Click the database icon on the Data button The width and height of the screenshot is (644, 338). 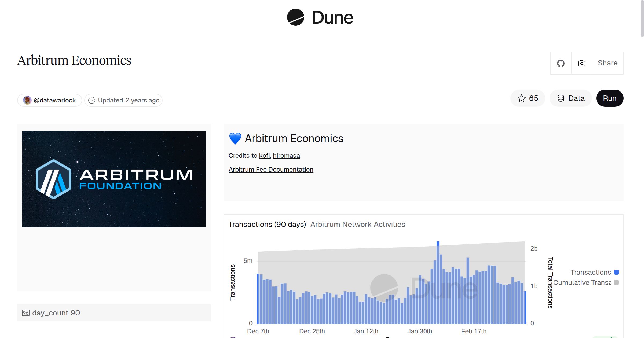[561, 98]
